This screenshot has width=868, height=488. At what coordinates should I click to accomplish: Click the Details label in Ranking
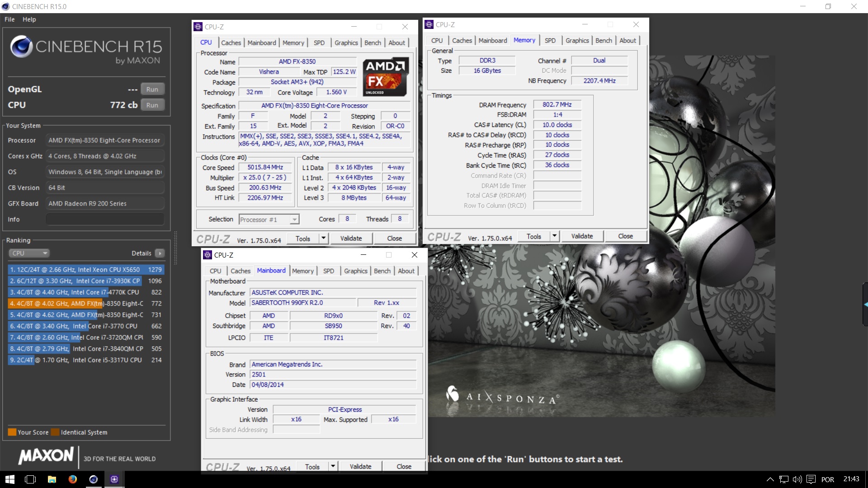click(141, 253)
